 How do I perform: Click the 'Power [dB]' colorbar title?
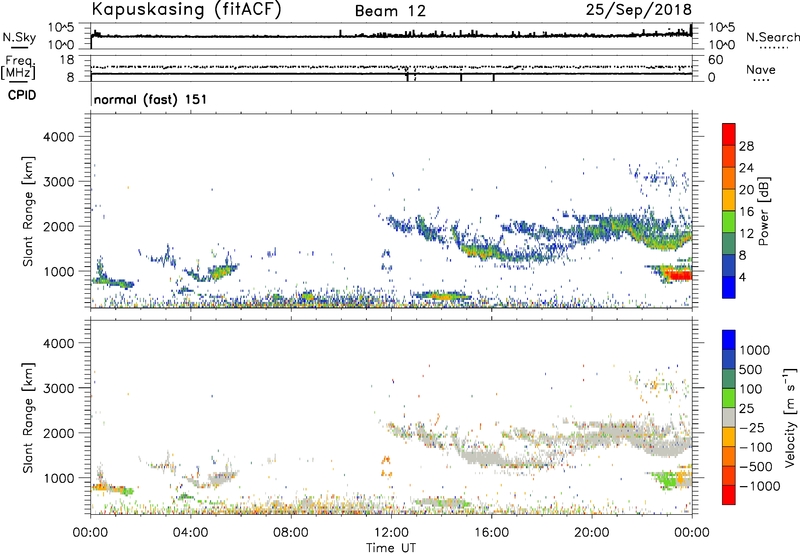763,211
